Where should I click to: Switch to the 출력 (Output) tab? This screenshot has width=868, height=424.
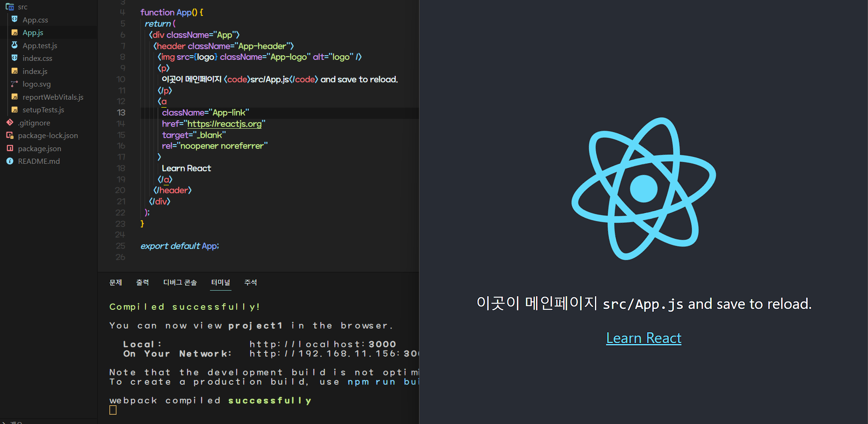click(143, 282)
